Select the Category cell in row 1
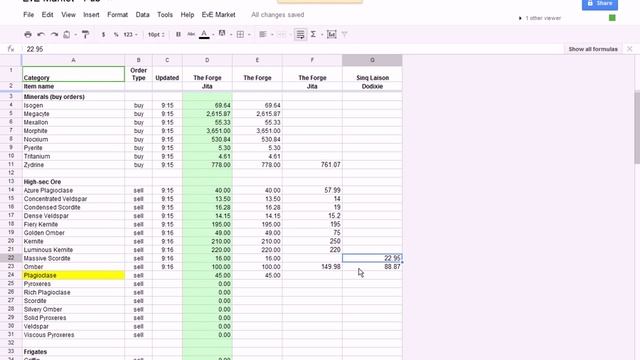 tap(73, 74)
